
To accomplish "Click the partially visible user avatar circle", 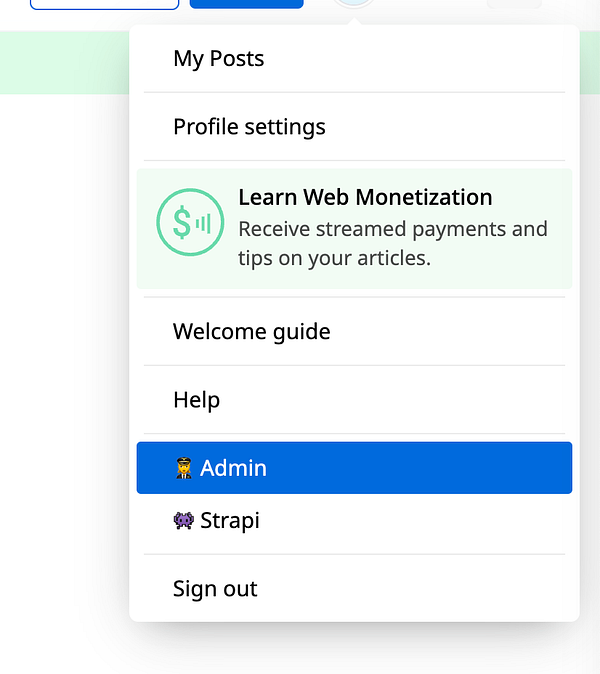I will 354,3.
